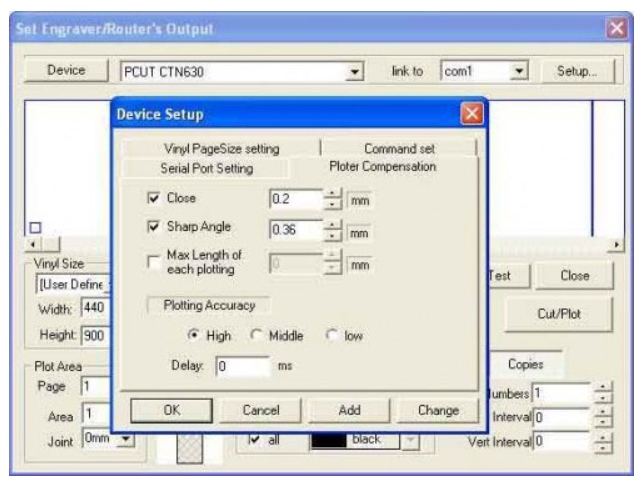Open the Command set tab
Screen dimensions: 643x483
pyautogui.click(x=398, y=149)
